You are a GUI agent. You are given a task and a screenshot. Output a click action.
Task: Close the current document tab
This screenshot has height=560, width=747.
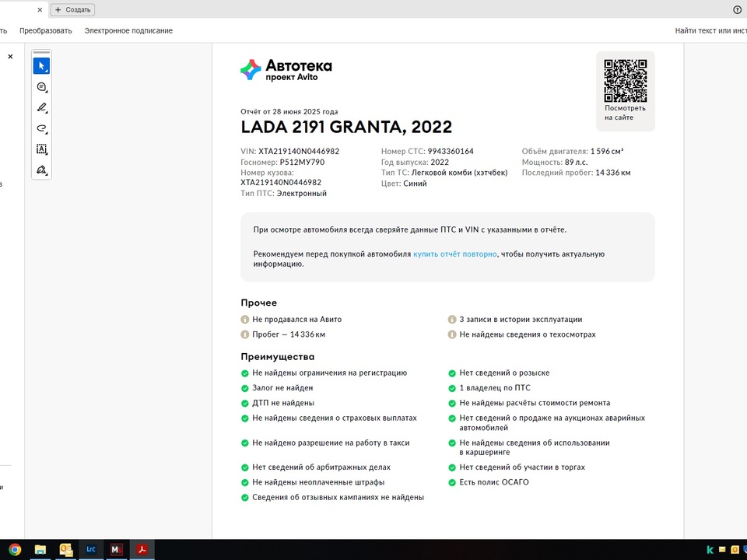coord(40,9)
